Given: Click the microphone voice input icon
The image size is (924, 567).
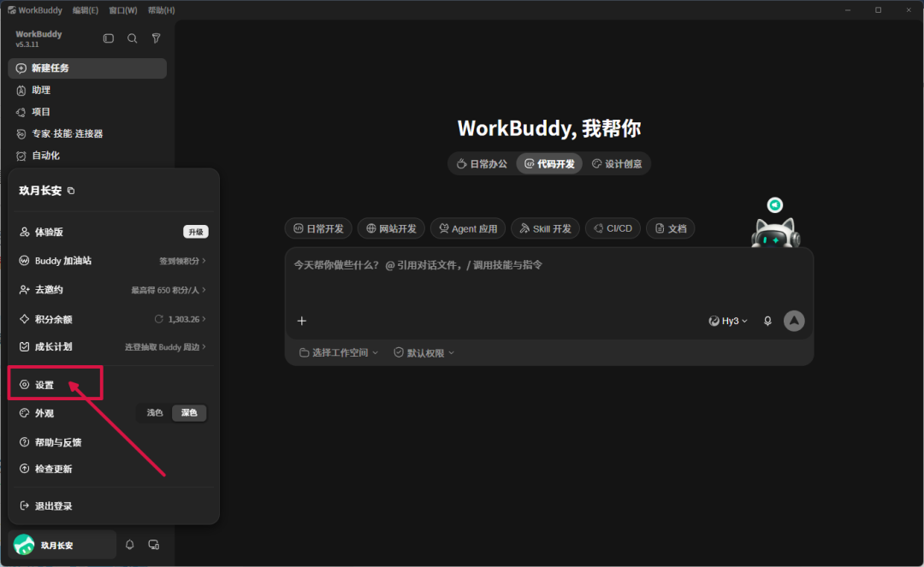Looking at the screenshot, I should click(767, 321).
